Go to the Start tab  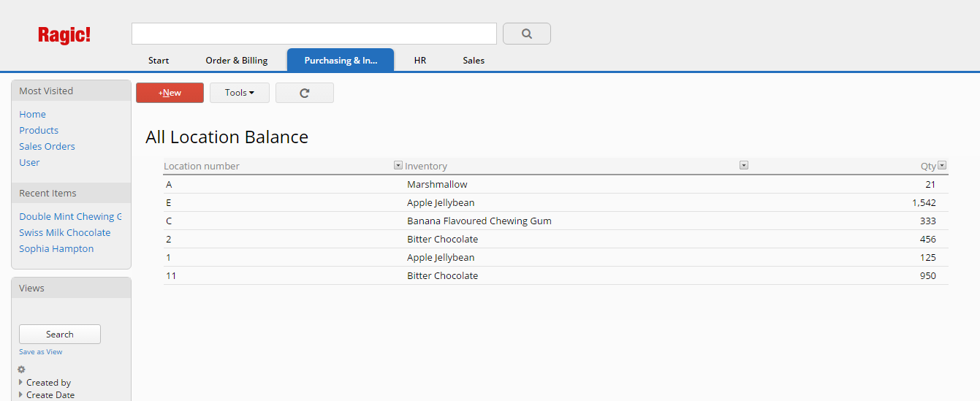pyautogui.click(x=159, y=60)
